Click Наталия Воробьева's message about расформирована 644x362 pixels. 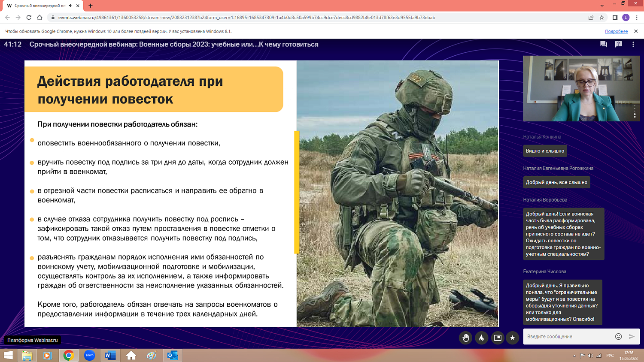[x=563, y=234]
